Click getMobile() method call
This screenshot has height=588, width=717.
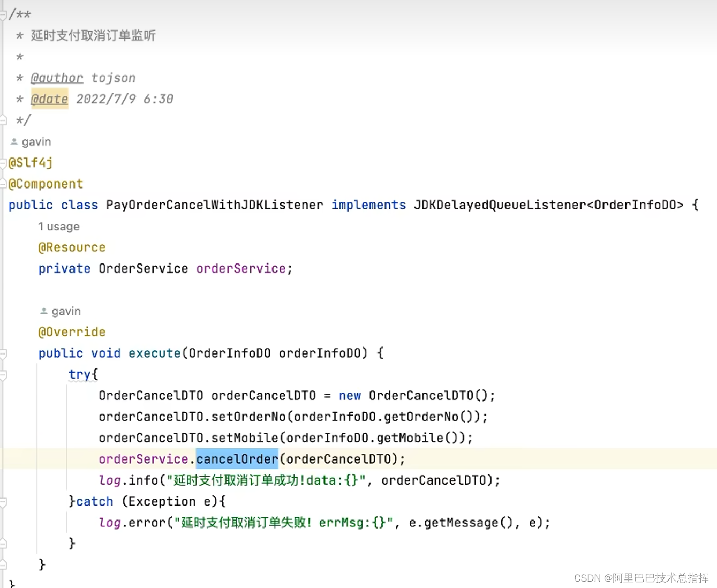click(x=417, y=438)
